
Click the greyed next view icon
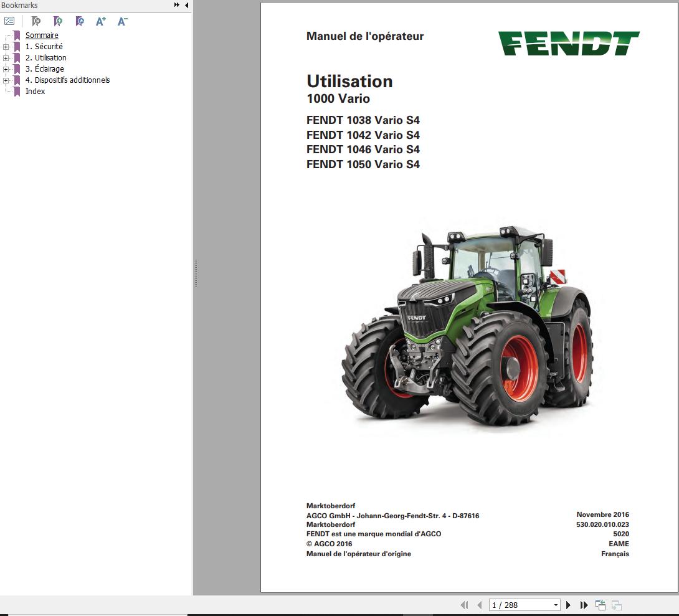pyautogui.click(x=617, y=605)
